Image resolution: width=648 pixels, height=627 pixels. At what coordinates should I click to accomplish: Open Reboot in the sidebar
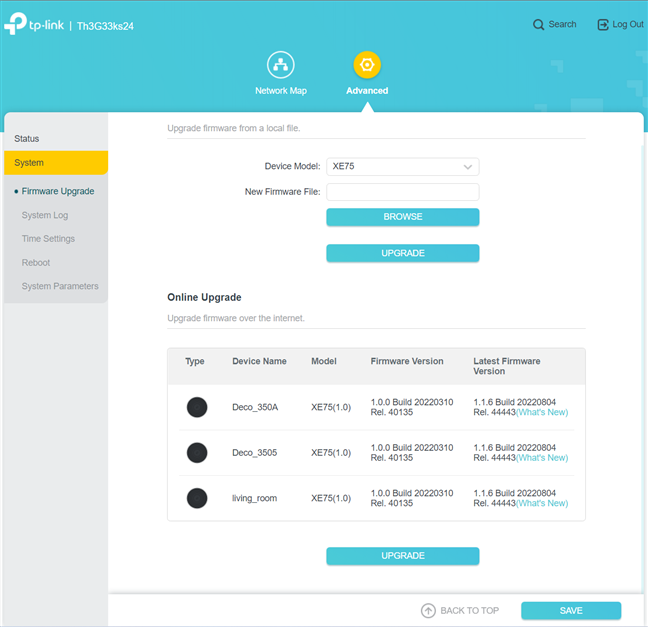tap(36, 262)
